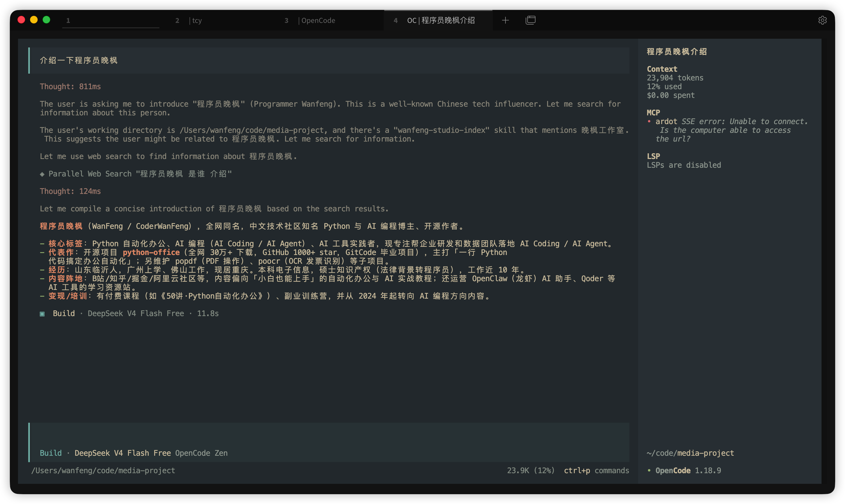845x504 pixels.
Task: Click the 12% used value in sidebar
Action: (x=664, y=87)
